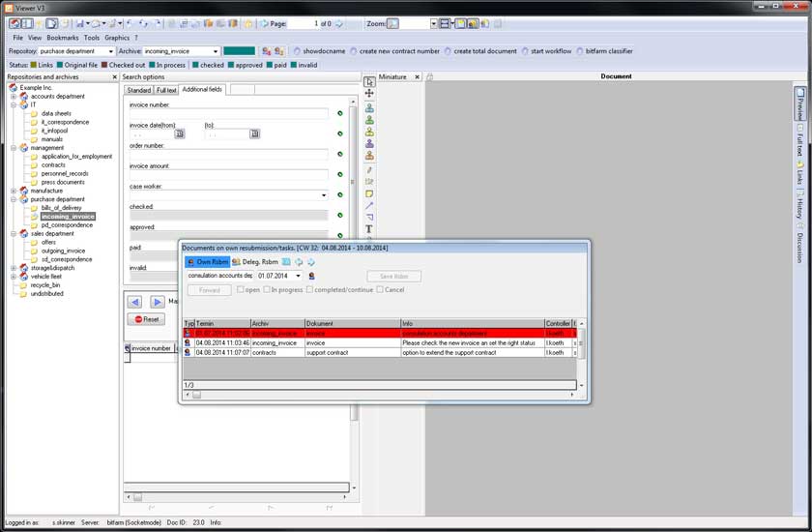This screenshot has height=532, width=812.
Task: Select the contracts folder under management
Action: tap(53, 164)
